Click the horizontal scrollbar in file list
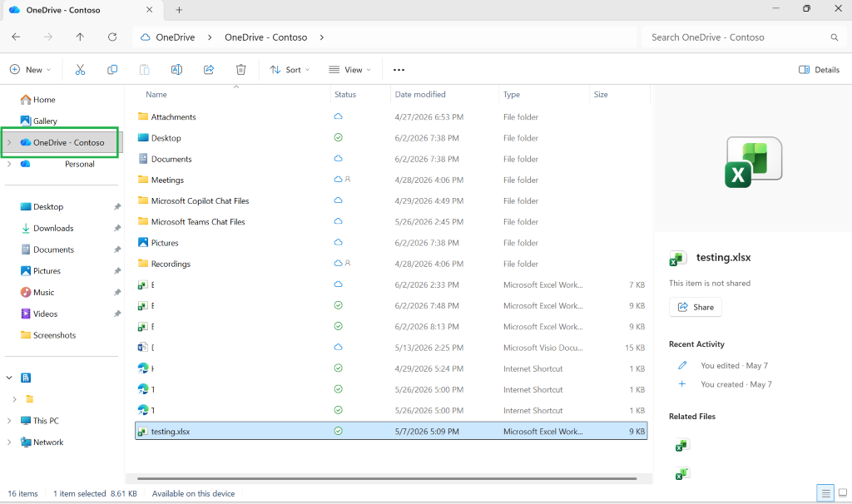The width and height of the screenshot is (852, 504). [x=387, y=478]
